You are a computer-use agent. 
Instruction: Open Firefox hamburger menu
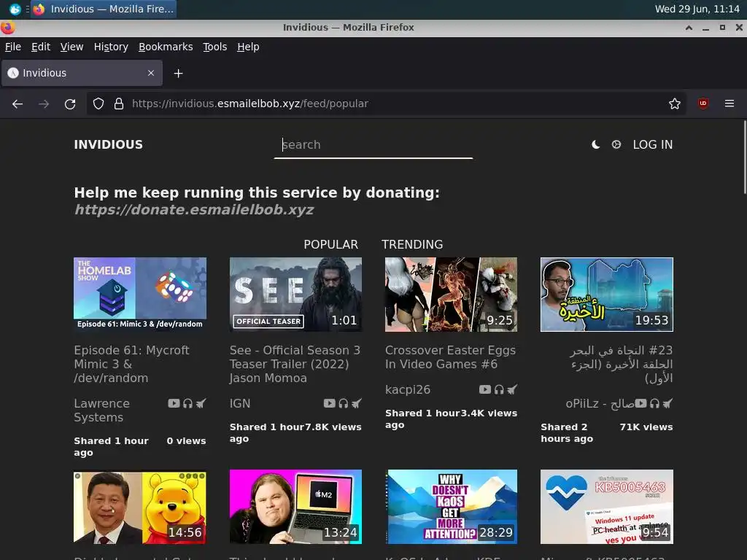coord(729,104)
